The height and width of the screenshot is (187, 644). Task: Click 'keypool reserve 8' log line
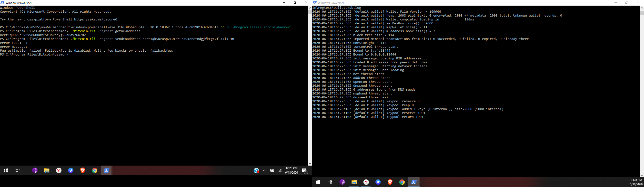pos(366,101)
